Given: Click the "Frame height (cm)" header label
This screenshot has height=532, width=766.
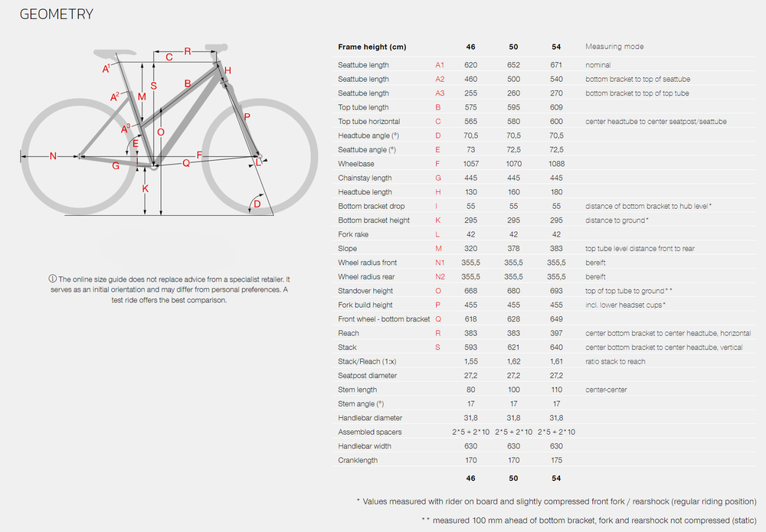Looking at the screenshot, I should 372,47.
